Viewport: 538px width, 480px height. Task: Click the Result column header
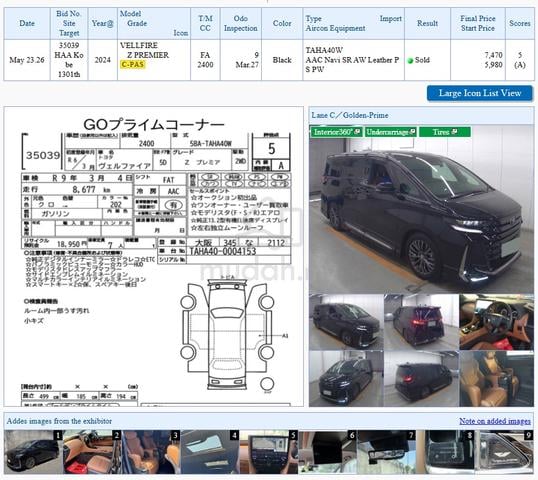(x=427, y=23)
